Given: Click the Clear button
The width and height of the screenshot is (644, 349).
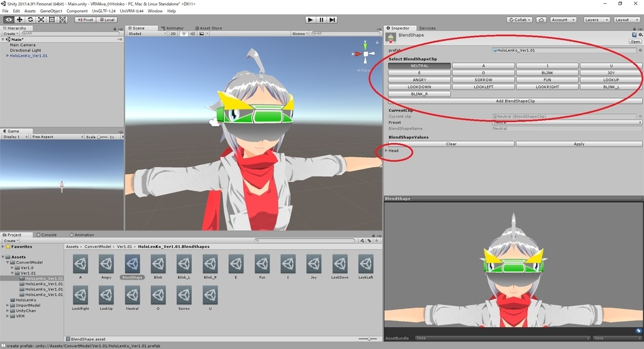Looking at the screenshot, I should pos(451,144).
